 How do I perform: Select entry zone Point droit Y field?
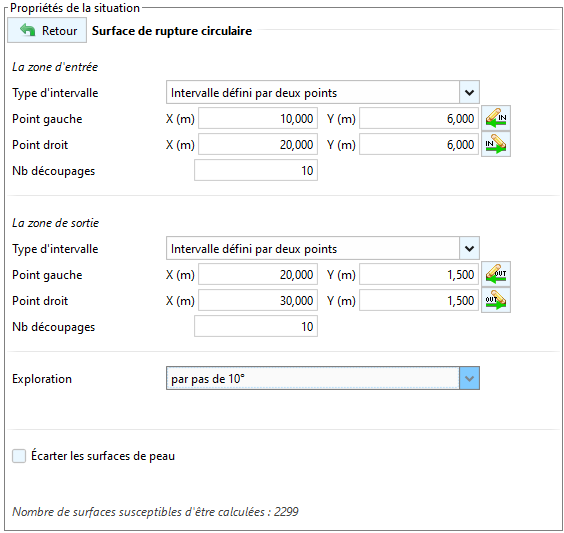[419, 144]
